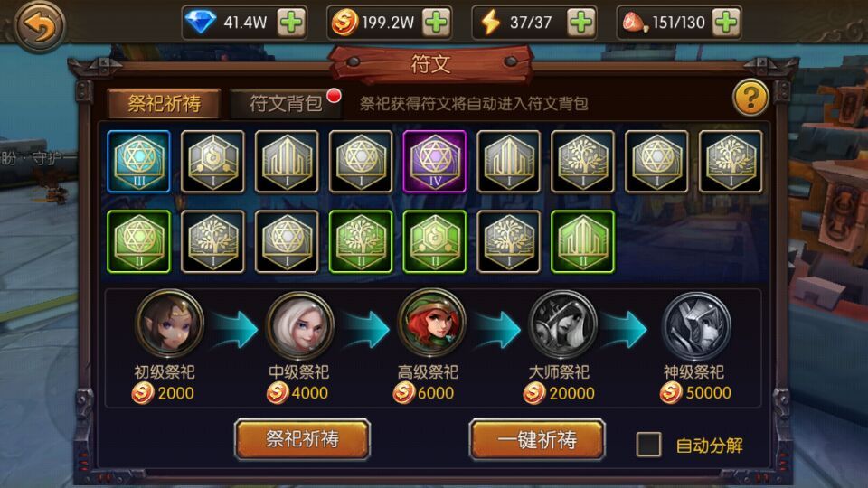Screen dimensions: 868x488
Task: Click the 一键祈祷 button
Action: coord(537,439)
